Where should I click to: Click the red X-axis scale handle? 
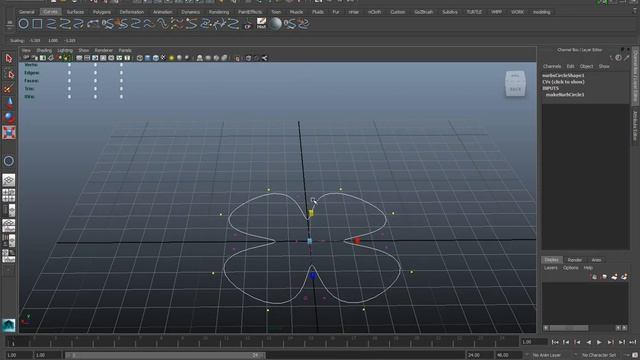[357, 240]
